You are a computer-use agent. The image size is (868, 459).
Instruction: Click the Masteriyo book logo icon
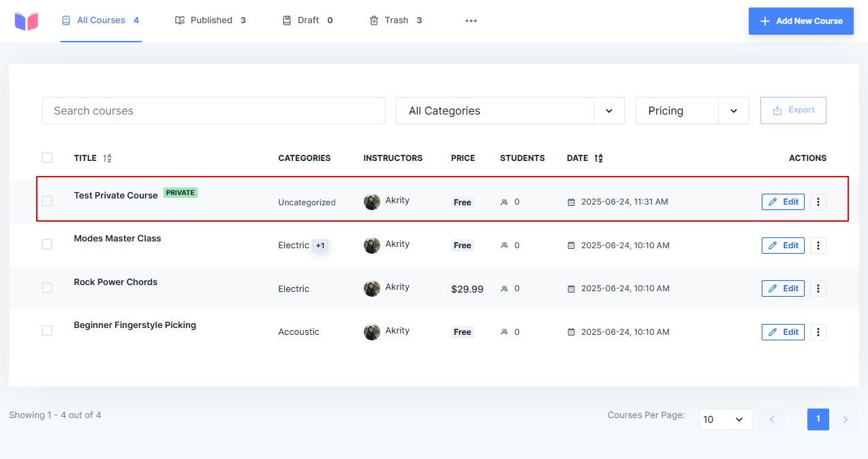coord(27,21)
